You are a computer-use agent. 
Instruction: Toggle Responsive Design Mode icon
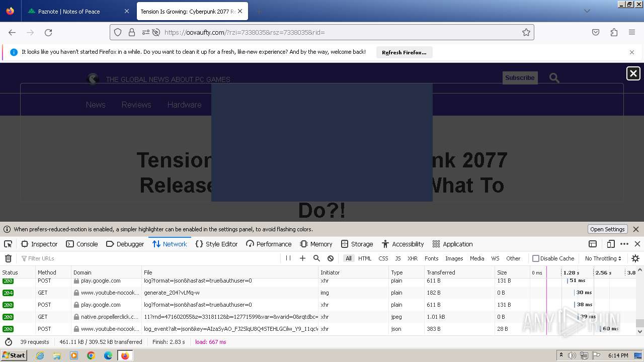pyautogui.click(x=611, y=244)
